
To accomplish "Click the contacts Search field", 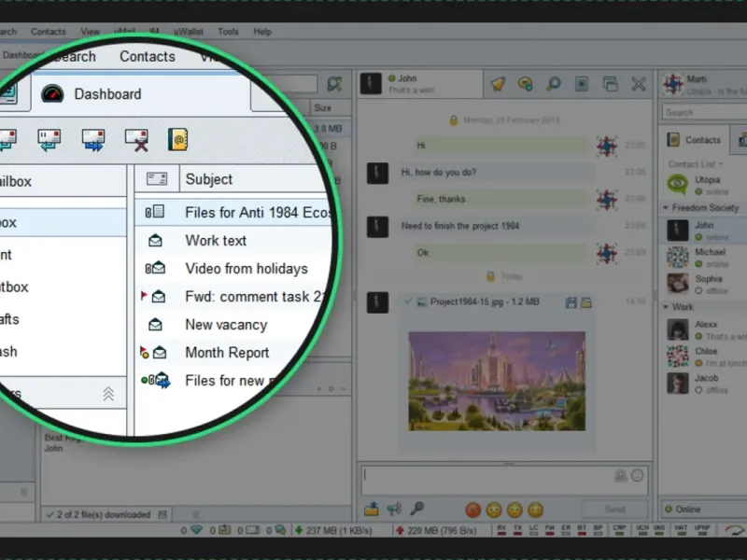I will [704, 112].
